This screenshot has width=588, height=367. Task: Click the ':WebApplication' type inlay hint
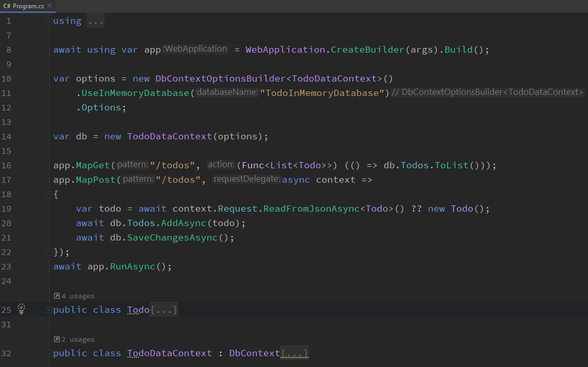pos(195,49)
